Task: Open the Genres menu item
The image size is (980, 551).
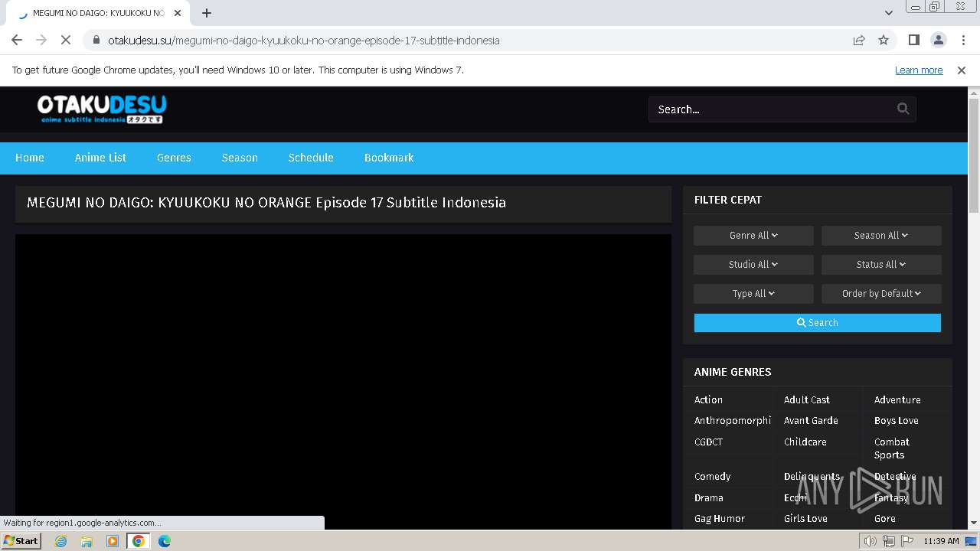Action: (174, 158)
